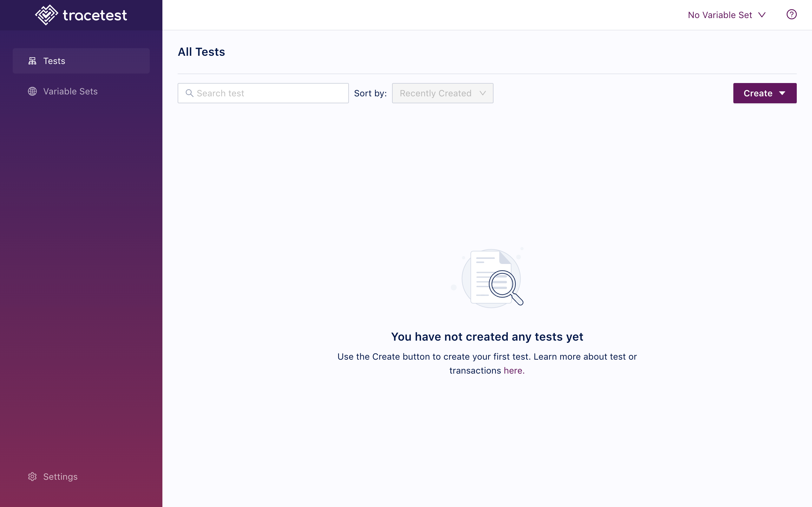Viewport: 812px width, 507px height.
Task: Open the Create button dropdown menu
Action: 765,93
